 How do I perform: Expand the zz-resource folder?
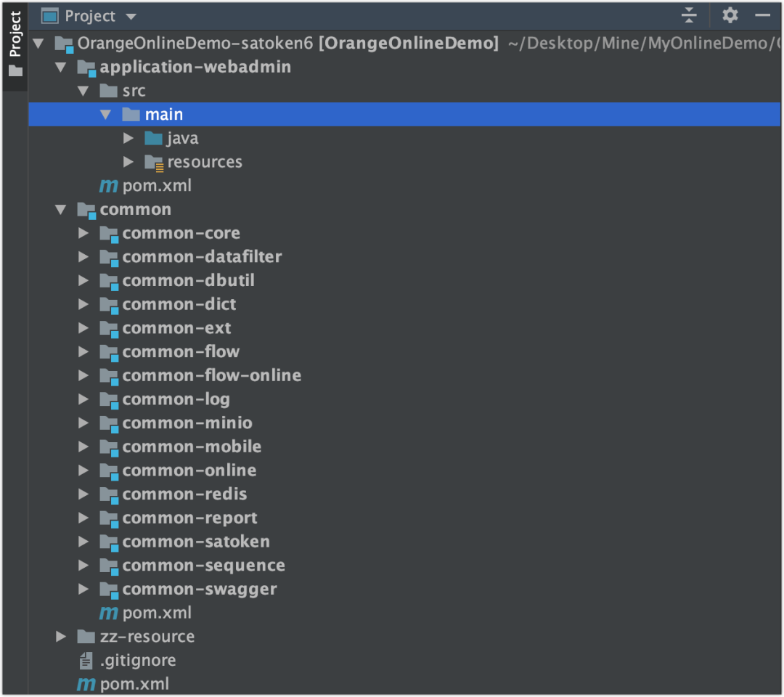tap(60, 637)
